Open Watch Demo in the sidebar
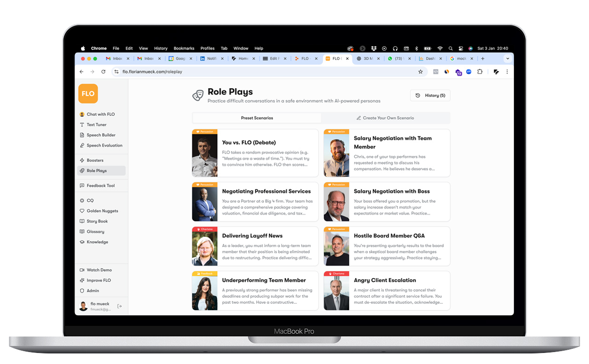The width and height of the screenshot is (589, 364). pyautogui.click(x=99, y=270)
